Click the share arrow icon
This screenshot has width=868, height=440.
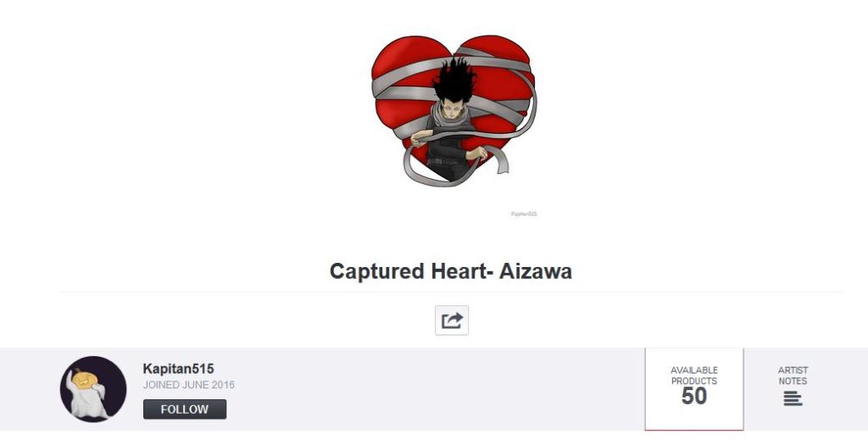pyautogui.click(x=452, y=320)
